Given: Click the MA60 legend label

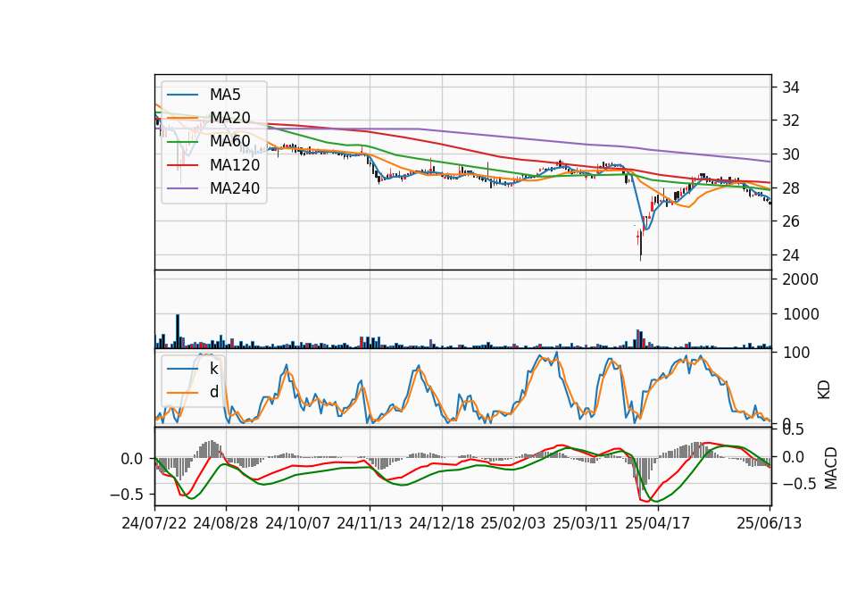Looking at the screenshot, I should coord(229,142).
